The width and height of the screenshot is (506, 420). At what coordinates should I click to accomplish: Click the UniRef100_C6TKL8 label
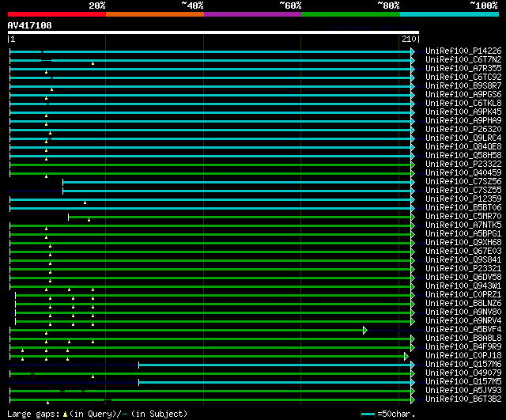coord(463,103)
